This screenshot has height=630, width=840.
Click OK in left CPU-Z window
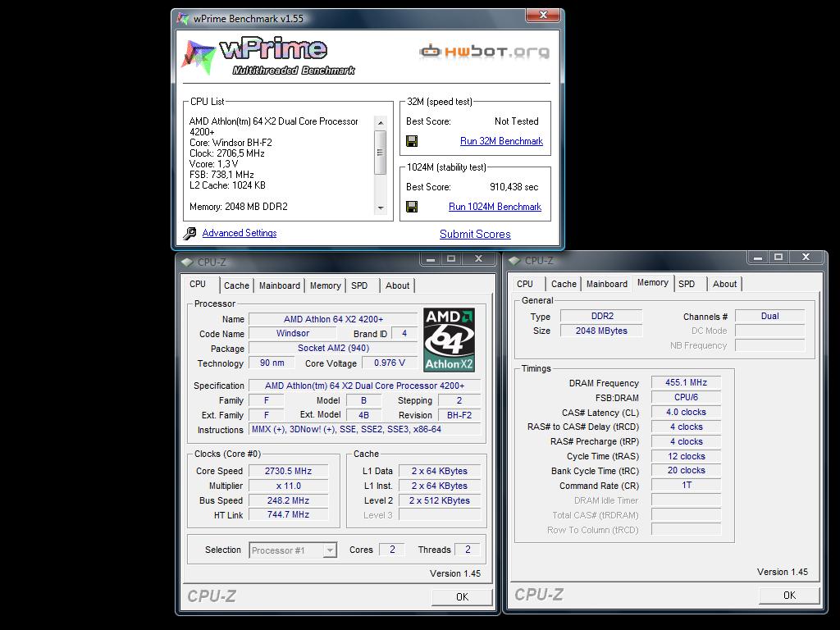point(462,597)
